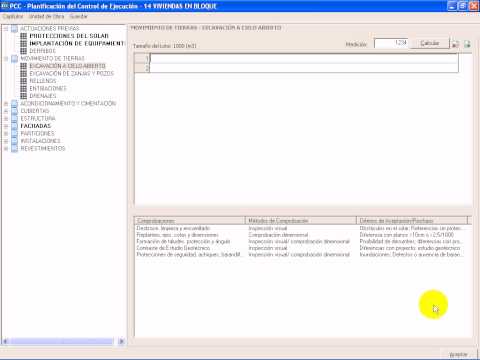Sort by the Comprobaciones column header

190,221
